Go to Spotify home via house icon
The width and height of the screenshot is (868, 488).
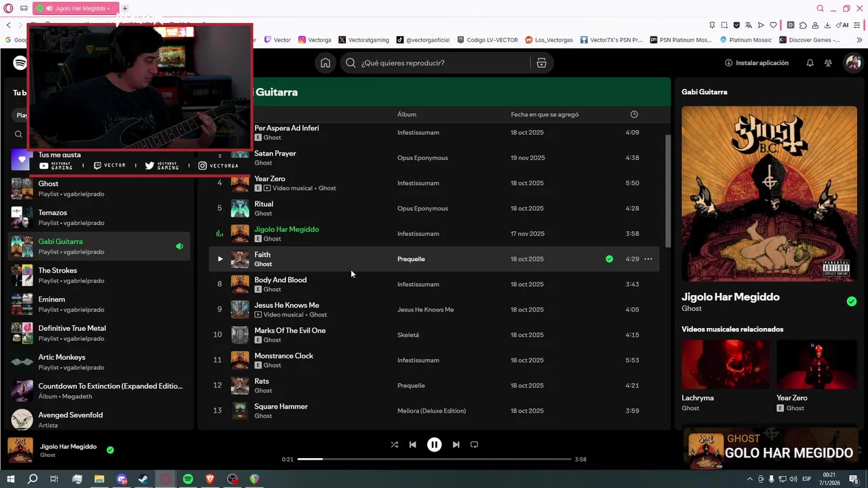tap(325, 63)
